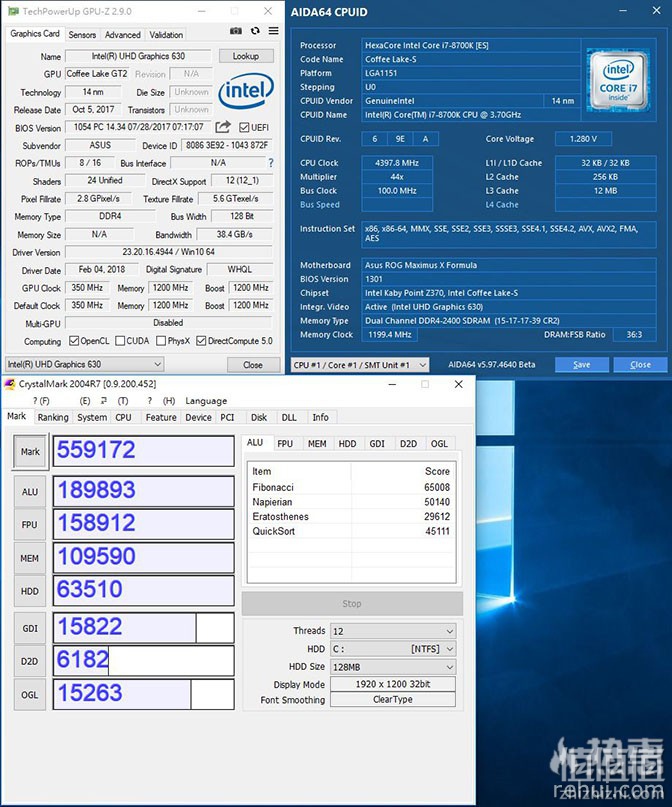Open the Device tab in CrystalMark

tap(199, 417)
